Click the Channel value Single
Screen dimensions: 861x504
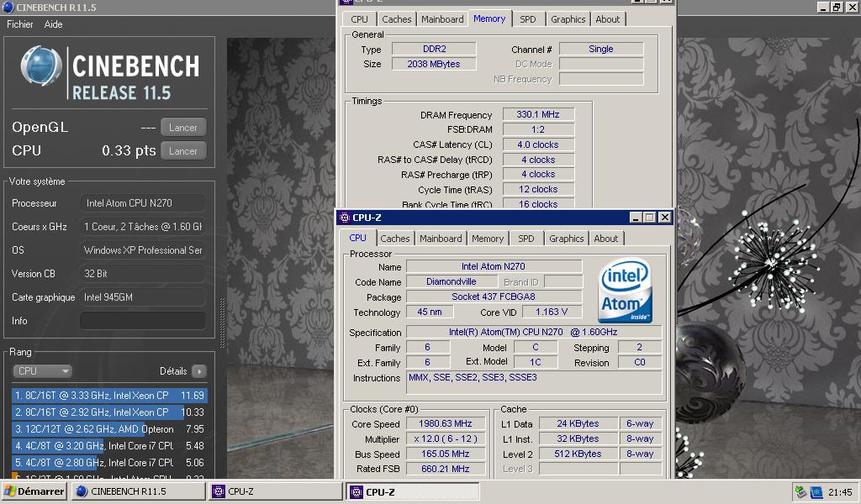(x=600, y=49)
